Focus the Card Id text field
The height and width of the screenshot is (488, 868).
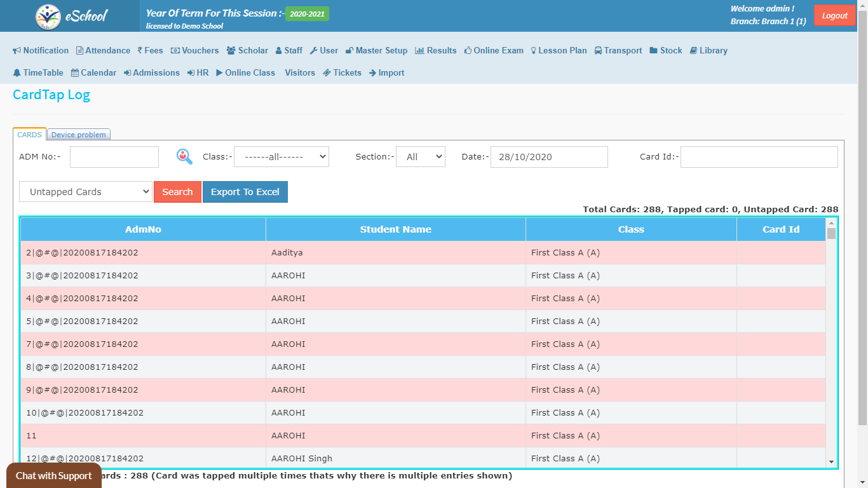pos(759,157)
